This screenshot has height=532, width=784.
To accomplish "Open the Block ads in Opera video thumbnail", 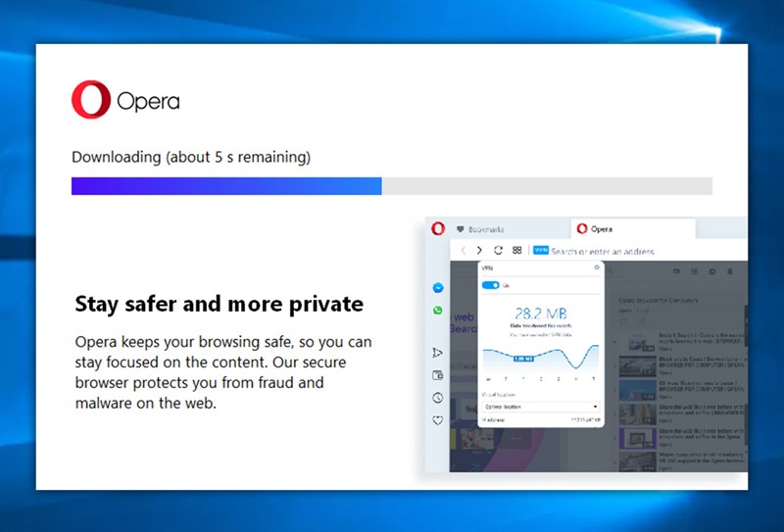I will (637, 366).
